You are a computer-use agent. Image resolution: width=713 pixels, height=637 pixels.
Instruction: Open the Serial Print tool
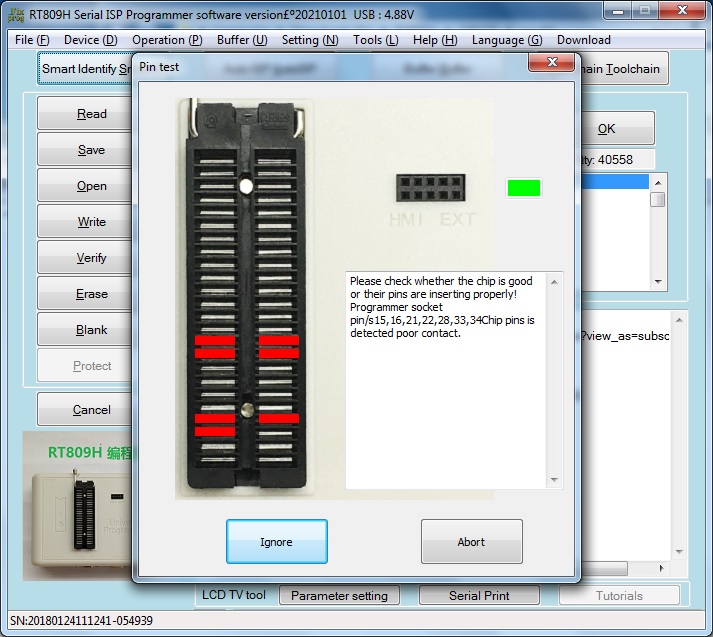479,596
